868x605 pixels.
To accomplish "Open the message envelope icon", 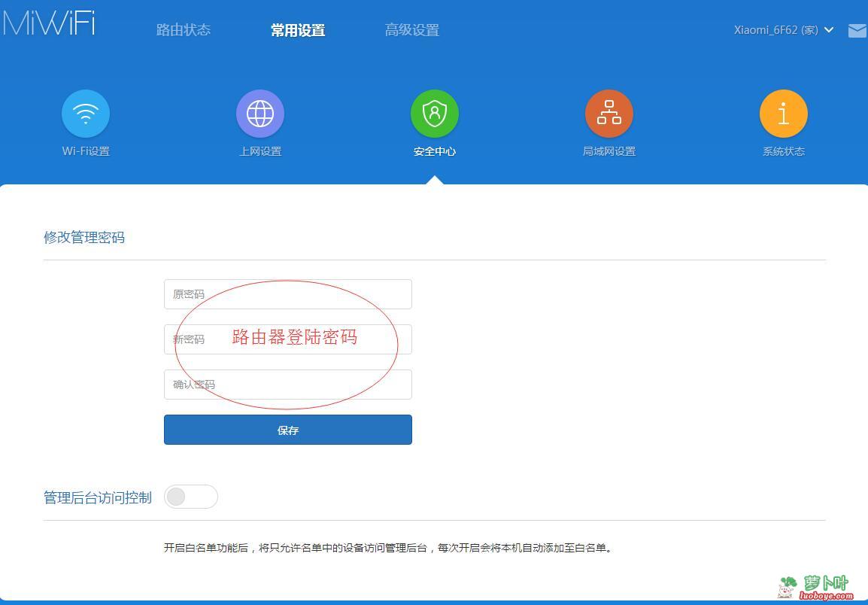I will point(857,31).
